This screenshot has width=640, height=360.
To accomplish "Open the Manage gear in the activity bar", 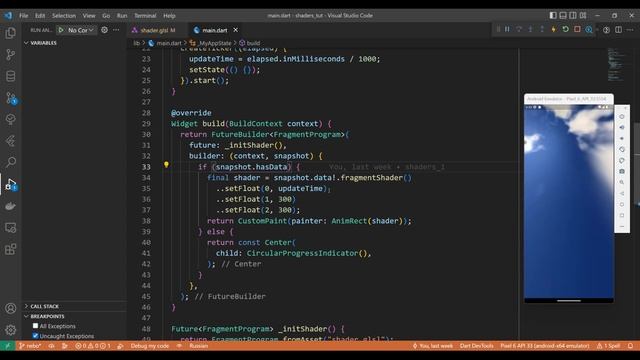I will [x=11, y=329].
